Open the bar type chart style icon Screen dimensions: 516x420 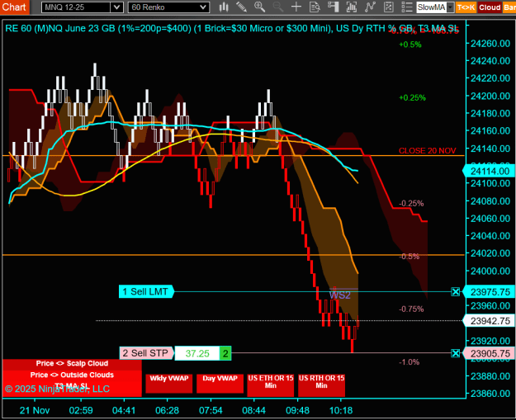(224, 7)
